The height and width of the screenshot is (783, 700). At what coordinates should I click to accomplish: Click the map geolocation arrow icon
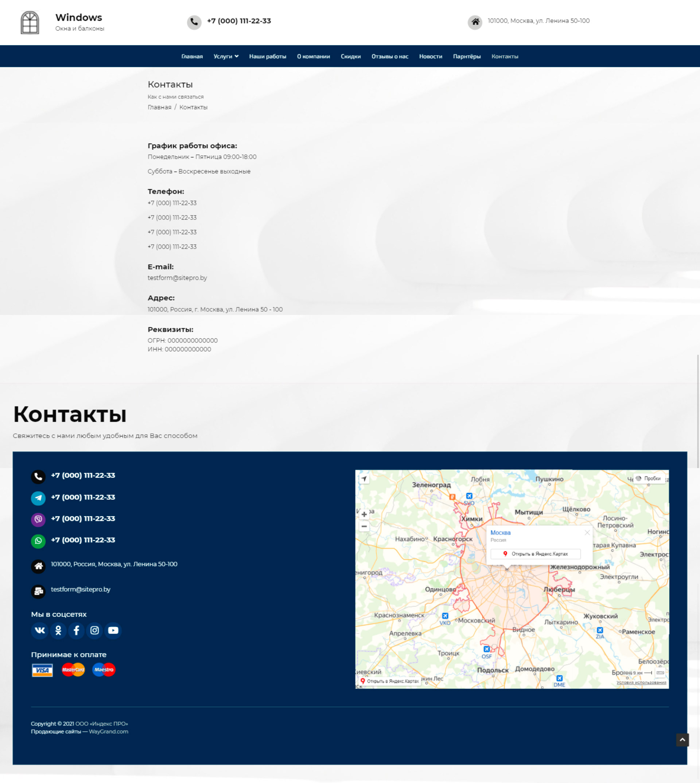coord(364,479)
